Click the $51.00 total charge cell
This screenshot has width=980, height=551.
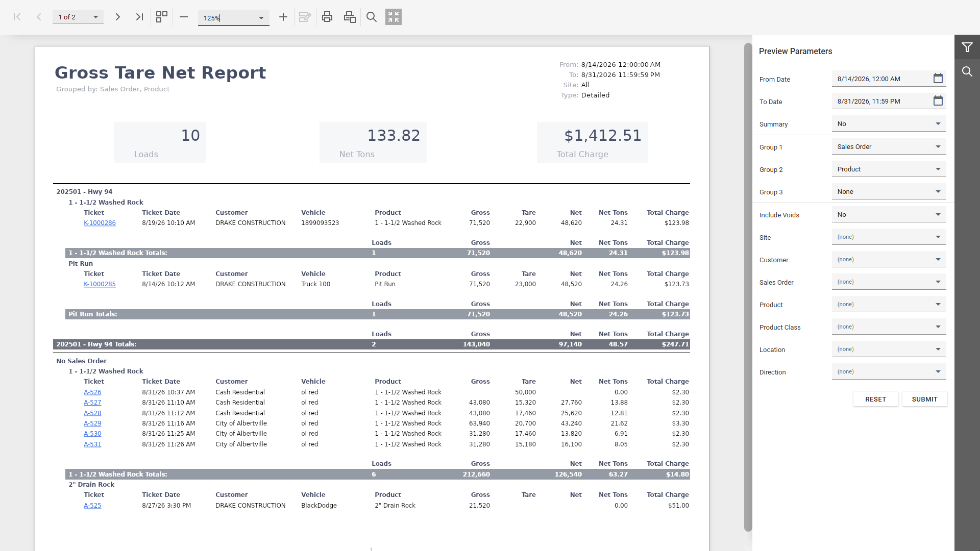(678, 506)
